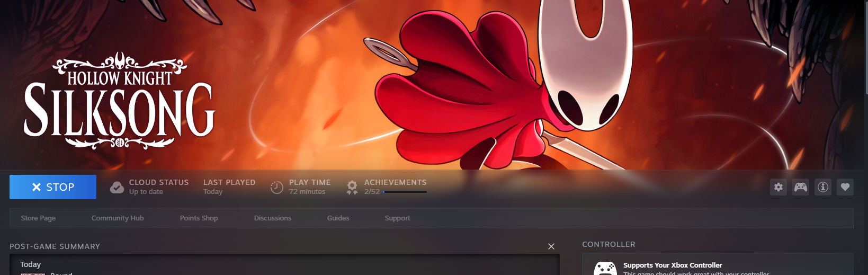The height and width of the screenshot is (275, 868).
Task: Click the Xbox controller icon in Controller panel
Action: tap(605, 269)
